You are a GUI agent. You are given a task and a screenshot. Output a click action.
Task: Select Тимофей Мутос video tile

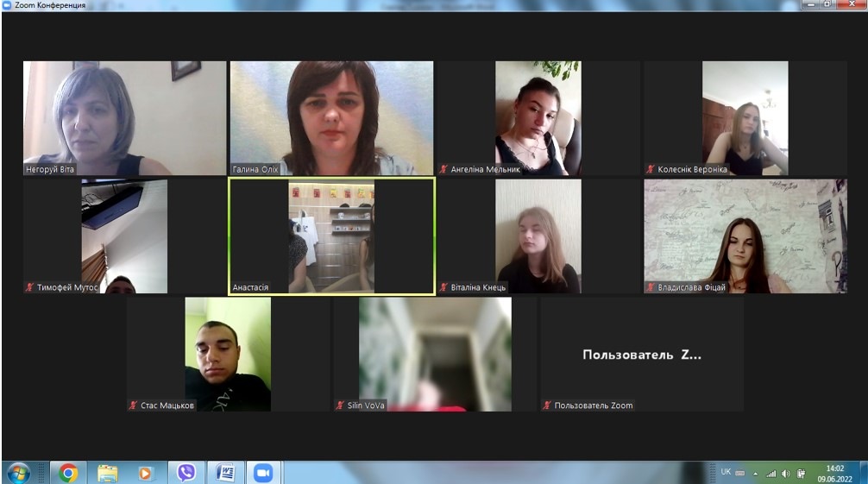click(124, 236)
